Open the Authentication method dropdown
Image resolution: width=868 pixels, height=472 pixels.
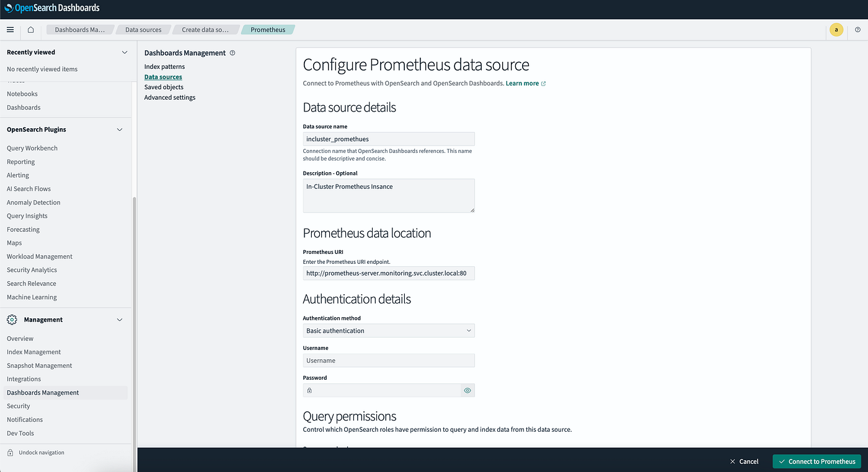coord(389,331)
